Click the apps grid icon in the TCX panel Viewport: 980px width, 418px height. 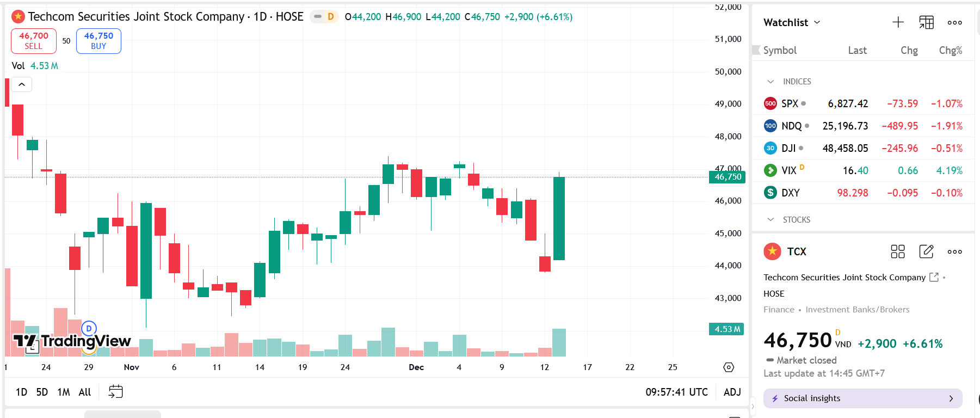pyautogui.click(x=898, y=251)
